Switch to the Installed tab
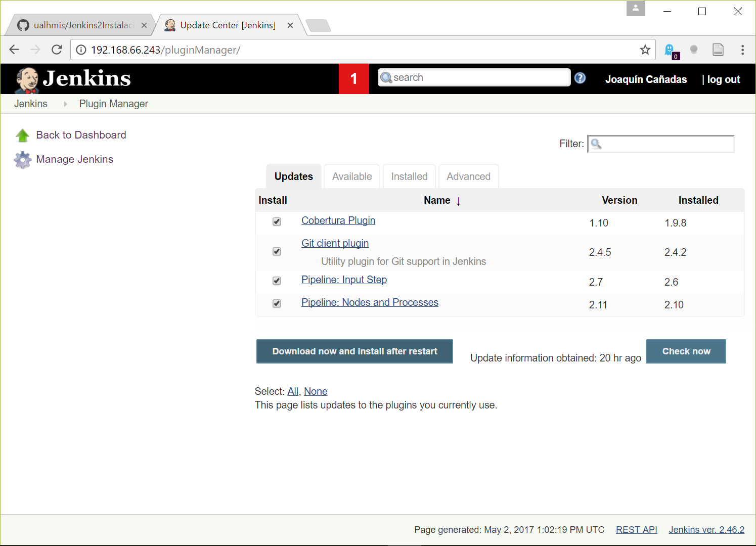The width and height of the screenshot is (756, 546). (x=409, y=176)
